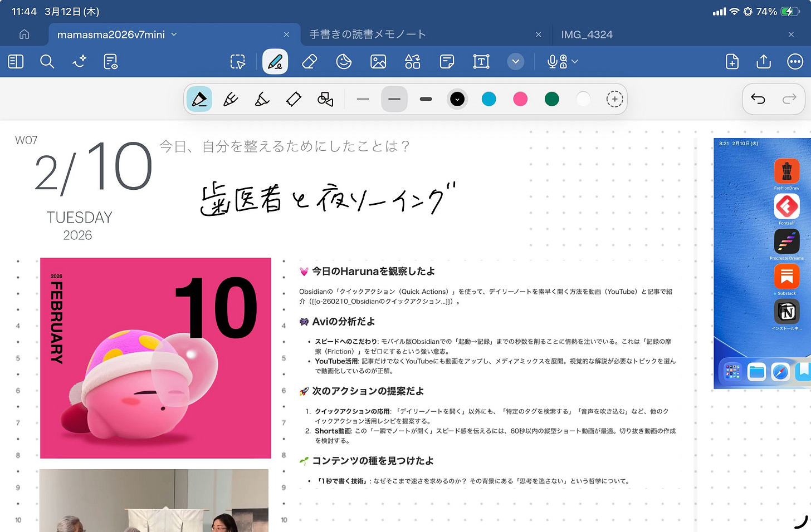Viewport: 811px width, 532px height.
Task: Open the sidebar panel toggle
Action: click(x=16, y=61)
